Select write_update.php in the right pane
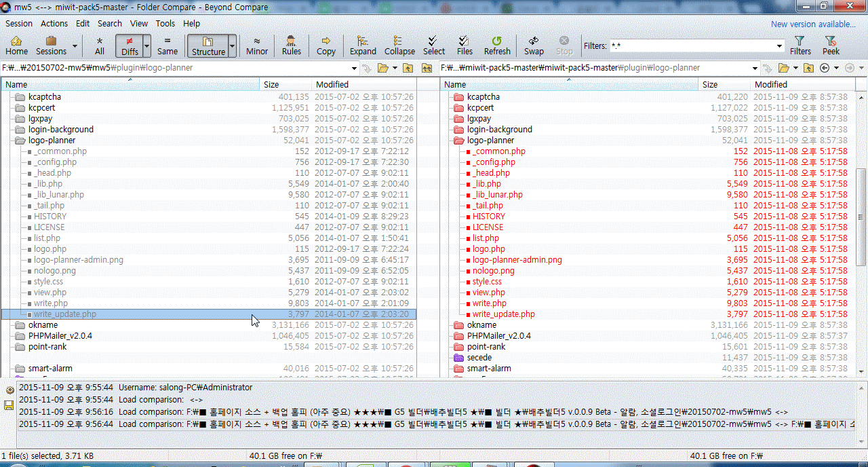 click(x=504, y=314)
